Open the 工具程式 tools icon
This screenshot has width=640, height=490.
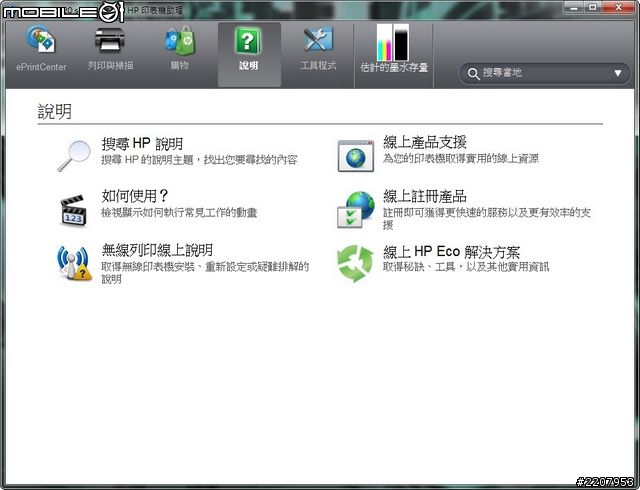point(318,39)
